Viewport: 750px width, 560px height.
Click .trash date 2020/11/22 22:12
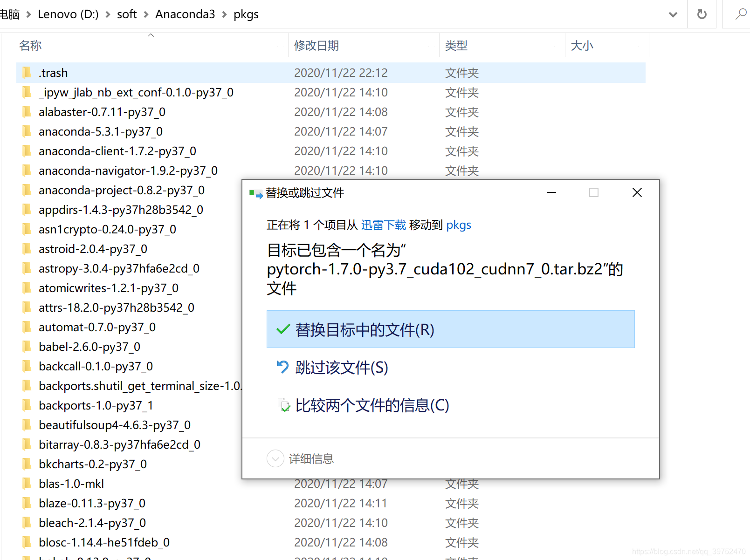(341, 73)
